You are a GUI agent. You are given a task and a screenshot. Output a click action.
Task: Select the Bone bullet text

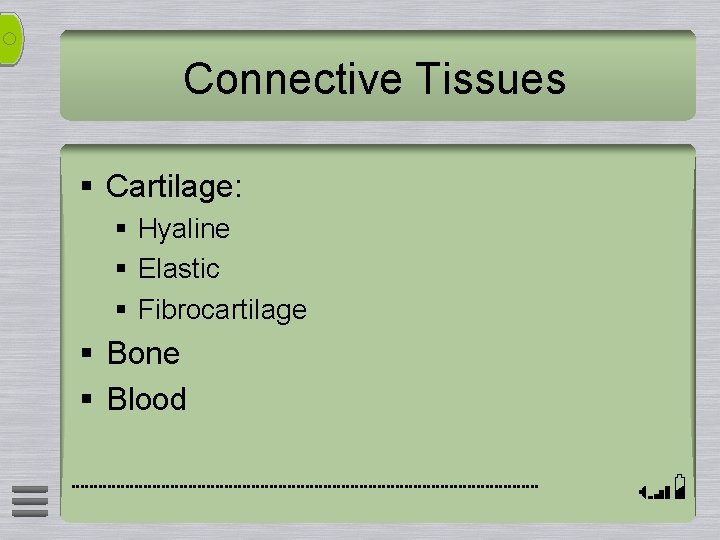[143, 353]
